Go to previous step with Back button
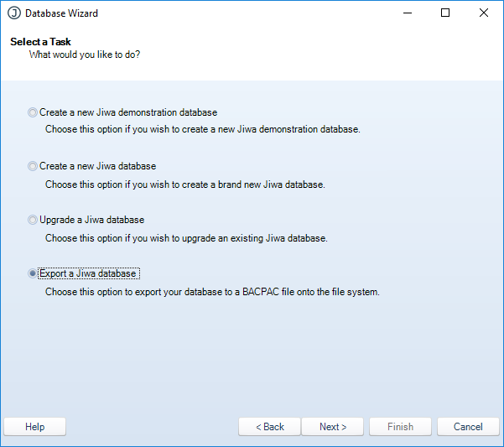The height and width of the screenshot is (447, 504). [x=269, y=427]
